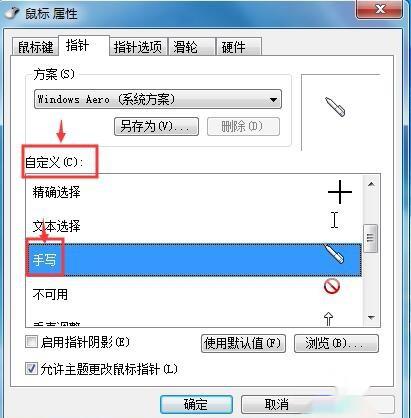Click the 另存为 button
Image resolution: width=411 pixels, height=418 pixels.
click(x=156, y=126)
